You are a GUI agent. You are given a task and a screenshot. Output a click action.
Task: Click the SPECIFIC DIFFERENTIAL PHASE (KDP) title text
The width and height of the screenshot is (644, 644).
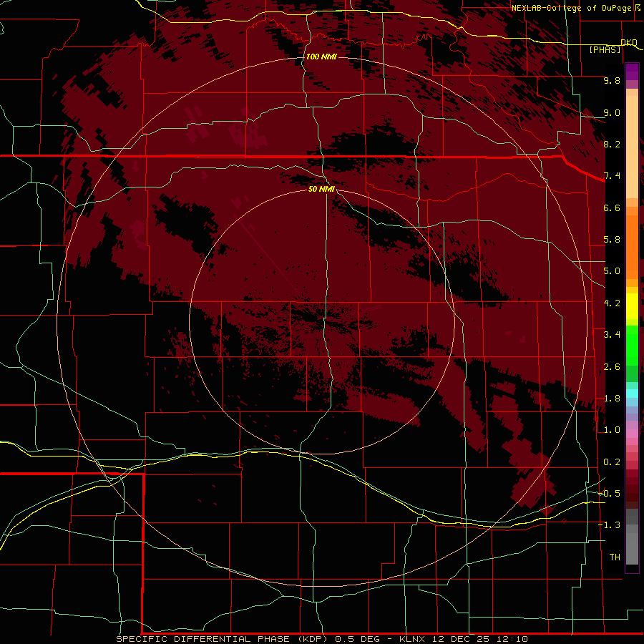[223, 639]
